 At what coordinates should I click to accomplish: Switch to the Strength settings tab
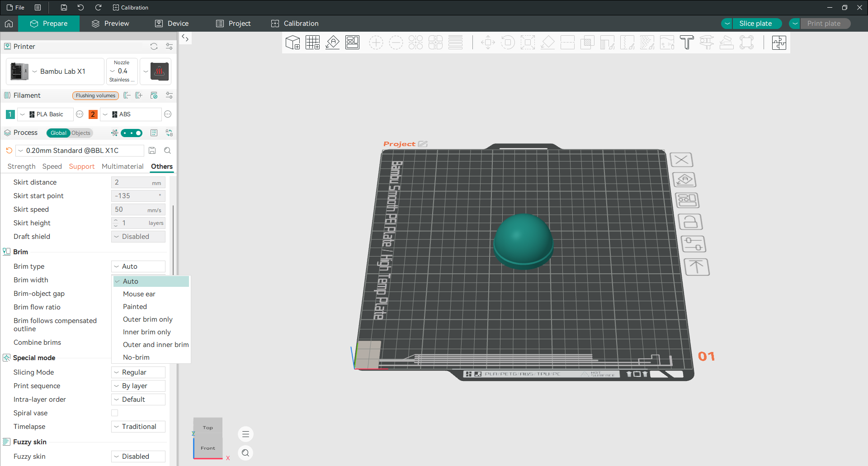coord(21,166)
